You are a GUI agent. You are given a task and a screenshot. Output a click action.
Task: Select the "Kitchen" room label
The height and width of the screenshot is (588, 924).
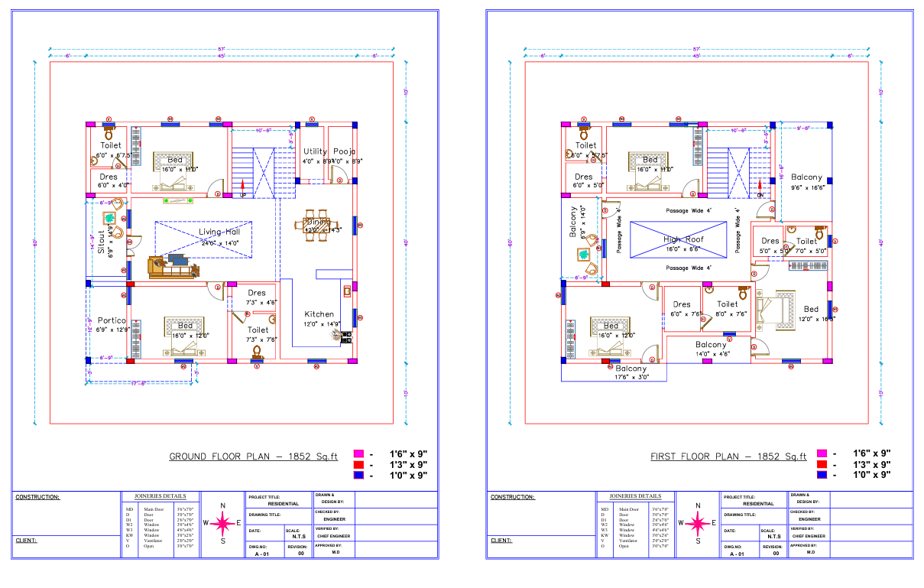[x=319, y=314]
